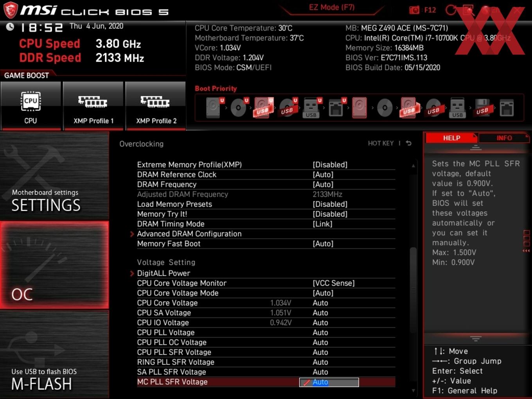The width and height of the screenshot is (532, 399).
Task: Select the UEFI CD/DVD boot device icon
Action: click(x=238, y=108)
